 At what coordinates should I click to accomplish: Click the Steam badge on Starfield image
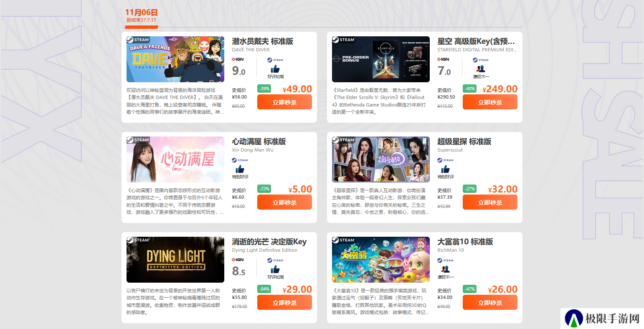(x=343, y=40)
